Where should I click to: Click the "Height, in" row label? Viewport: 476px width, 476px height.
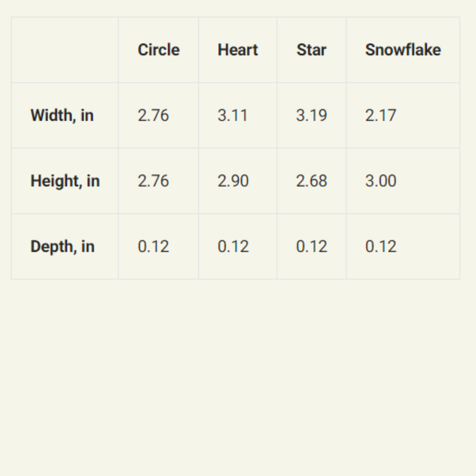pos(65,181)
